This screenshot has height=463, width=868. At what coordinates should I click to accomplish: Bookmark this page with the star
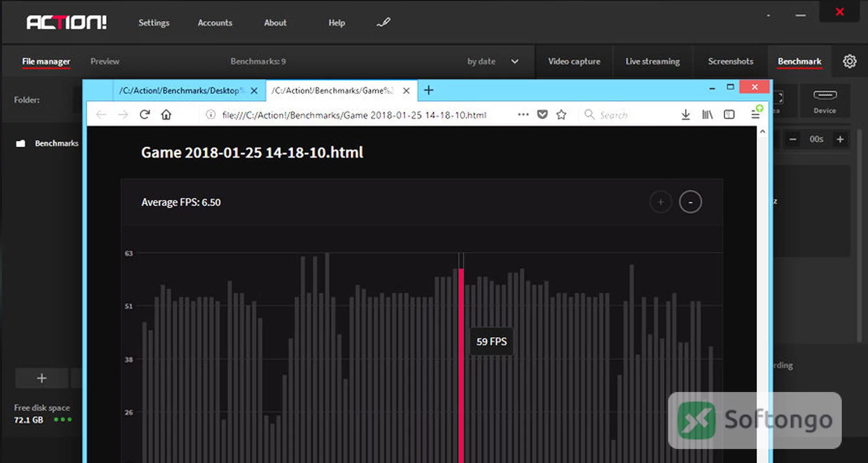(561, 114)
